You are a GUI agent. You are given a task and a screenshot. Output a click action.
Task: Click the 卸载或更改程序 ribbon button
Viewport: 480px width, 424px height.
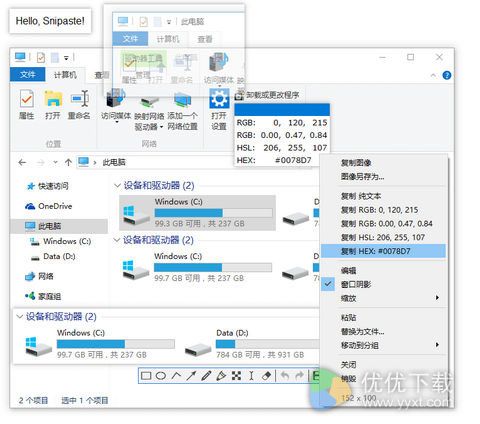267,95
